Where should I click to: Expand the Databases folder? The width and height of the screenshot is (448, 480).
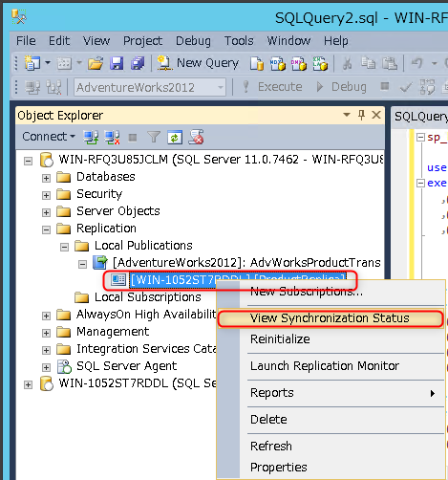point(46,178)
